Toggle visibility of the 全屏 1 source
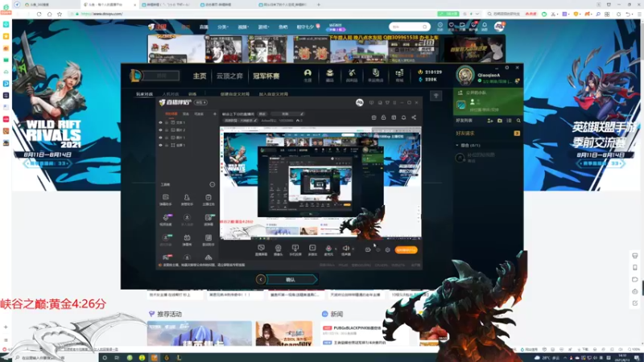644x362 pixels. 160,145
